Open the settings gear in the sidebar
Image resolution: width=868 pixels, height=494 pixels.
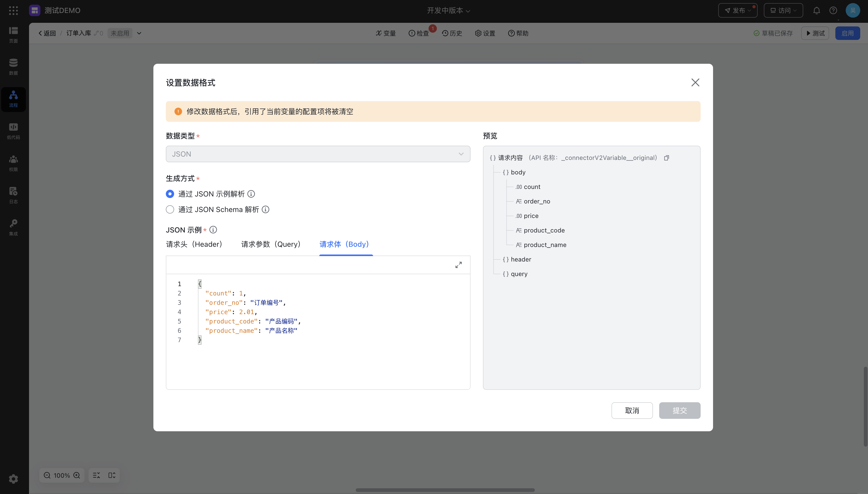[x=13, y=479]
